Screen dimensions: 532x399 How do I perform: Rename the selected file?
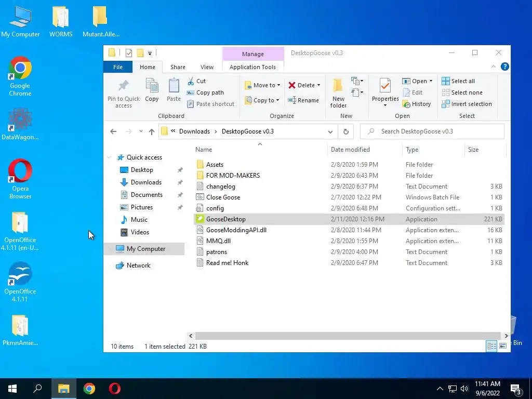[x=303, y=100]
